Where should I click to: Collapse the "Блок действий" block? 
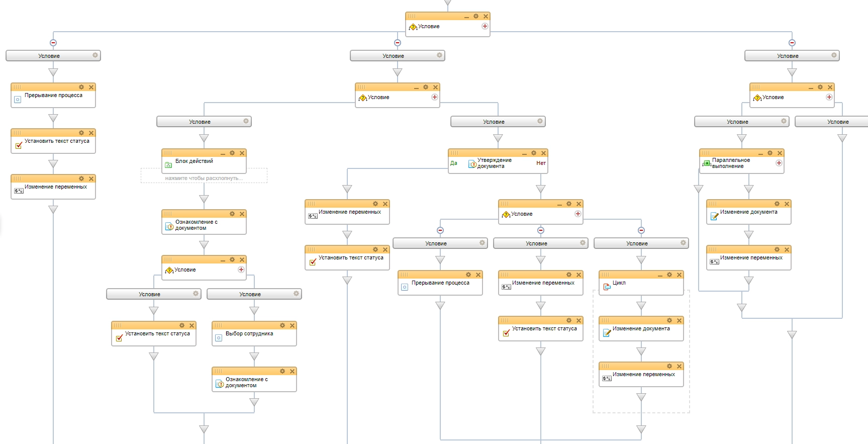(x=223, y=153)
